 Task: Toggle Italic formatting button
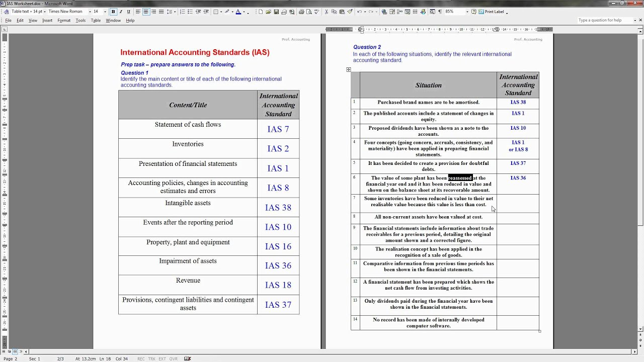click(x=121, y=12)
